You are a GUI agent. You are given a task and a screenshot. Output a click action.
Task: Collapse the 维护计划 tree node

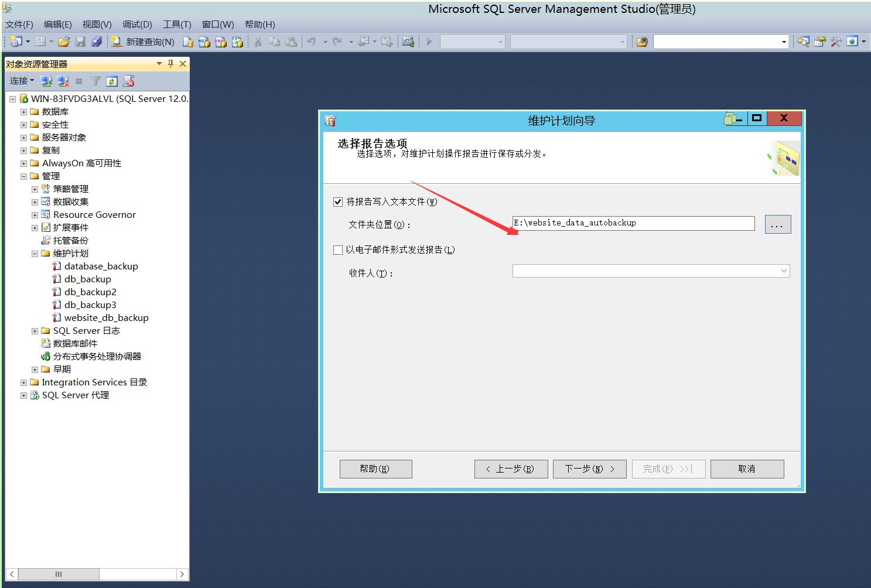(34, 253)
